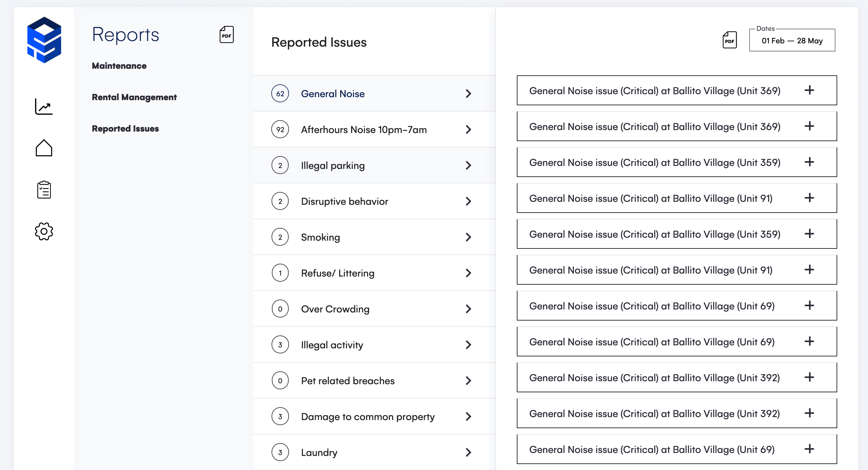Click the badge beside Damage to common property
The height and width of the screenshot is (470, 868).
[280, 416]
